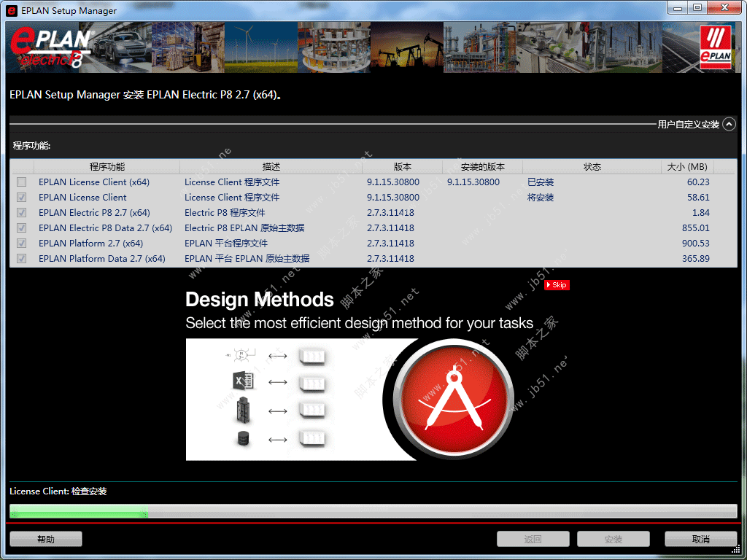Toggle the EPLAN Platform Data 2.7 checkbox

coord(21,258)
